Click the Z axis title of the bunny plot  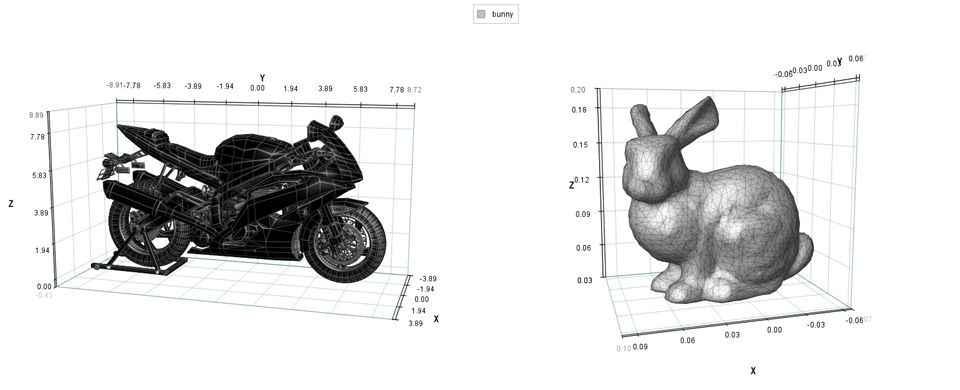coord(572,185)
